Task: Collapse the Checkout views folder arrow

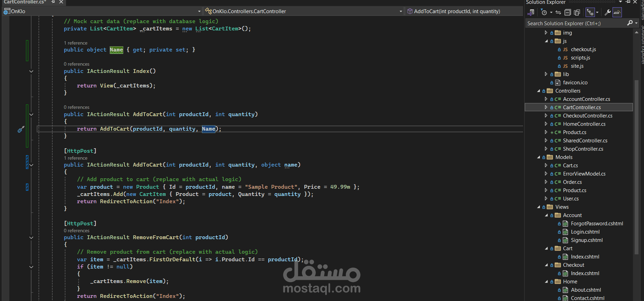Action: pos(546,265)
